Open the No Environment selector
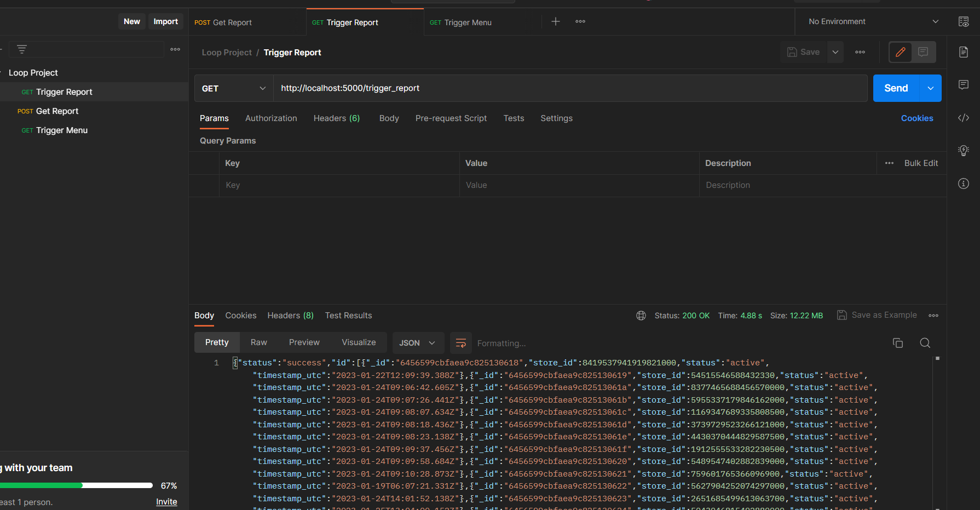 (870, 21)
